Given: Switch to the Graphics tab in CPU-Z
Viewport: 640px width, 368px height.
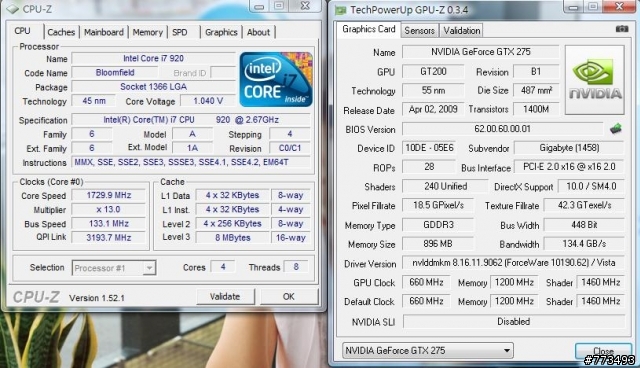Looking at the screenshot, I should tap(221, 32).
